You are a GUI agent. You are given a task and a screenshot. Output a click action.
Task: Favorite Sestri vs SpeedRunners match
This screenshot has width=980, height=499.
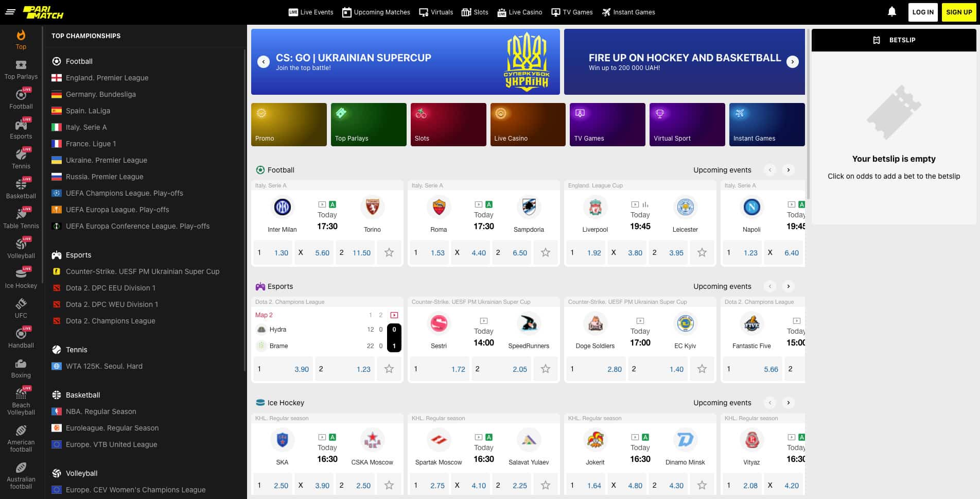pos(546,369)
